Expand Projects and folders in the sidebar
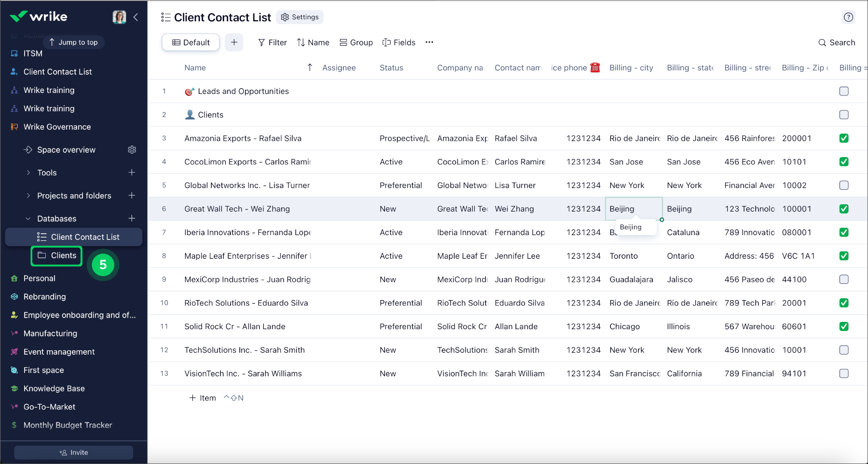Image resolution: width=868 pixels, height=464 pixels. click(x=29, y=196)
